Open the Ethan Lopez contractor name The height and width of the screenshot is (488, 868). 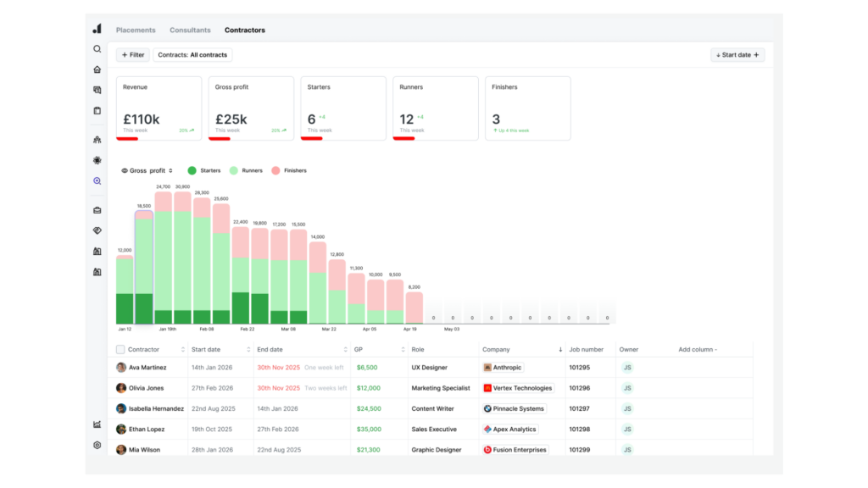pyautogui.click(x=146, y=429)
